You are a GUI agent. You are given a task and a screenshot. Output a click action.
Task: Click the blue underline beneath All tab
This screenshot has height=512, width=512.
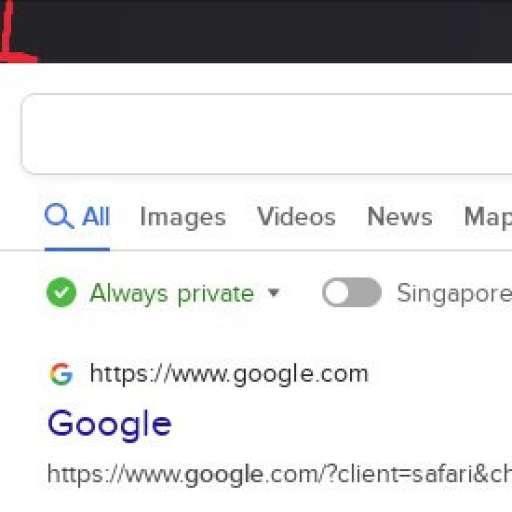pyautogui.click(x=77, y=249)
